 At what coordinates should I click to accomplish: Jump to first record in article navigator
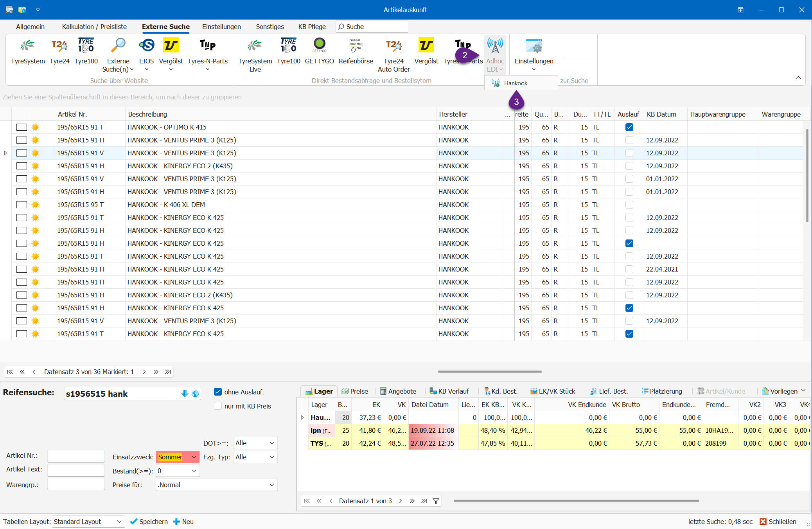point(10,372)
